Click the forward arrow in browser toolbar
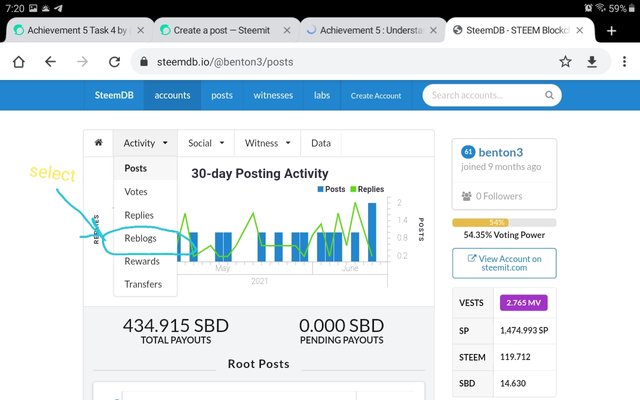Image resolution: width=640 pixels, height=400 pixels. (82, 62)
